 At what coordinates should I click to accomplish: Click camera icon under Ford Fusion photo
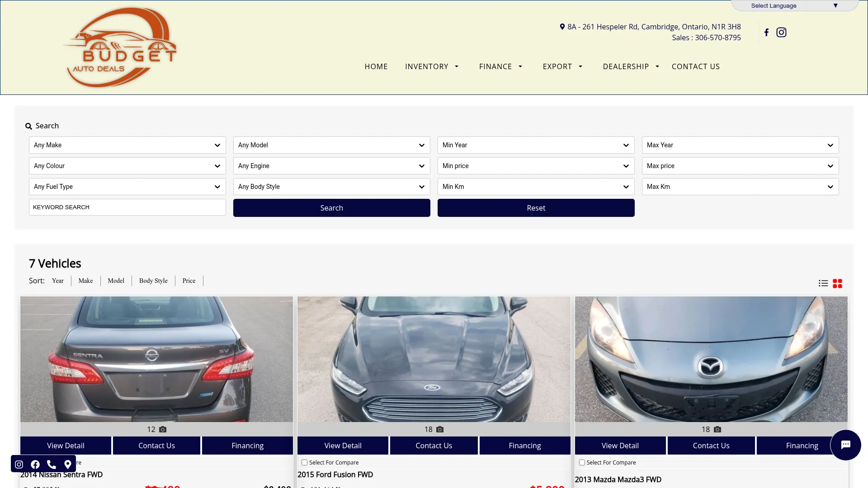click(440, 429)
